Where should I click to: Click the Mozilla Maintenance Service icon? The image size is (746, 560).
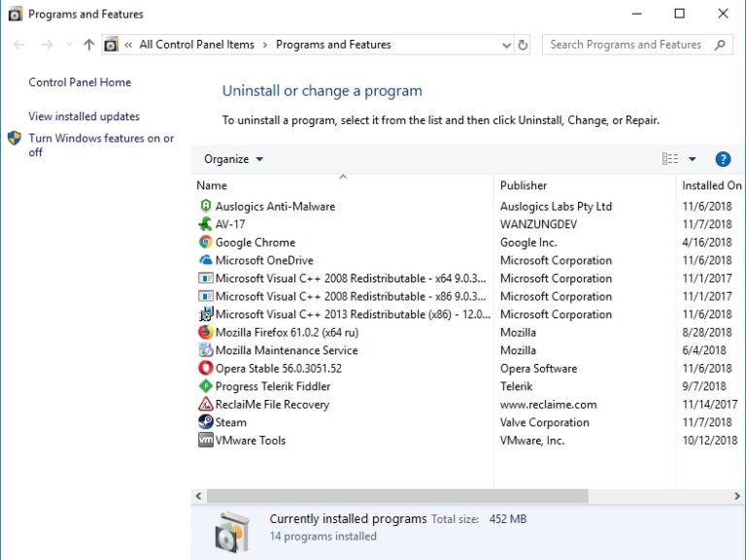(206, 350)
